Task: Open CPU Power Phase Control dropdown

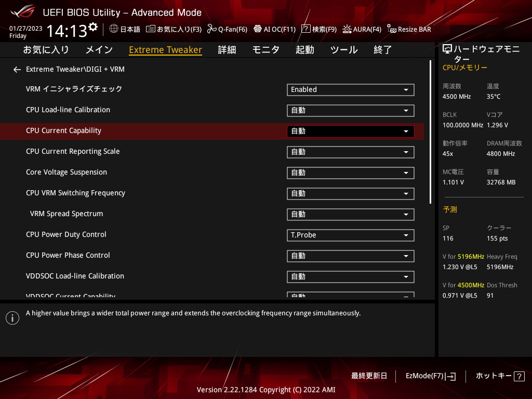Action: point(351,256)
